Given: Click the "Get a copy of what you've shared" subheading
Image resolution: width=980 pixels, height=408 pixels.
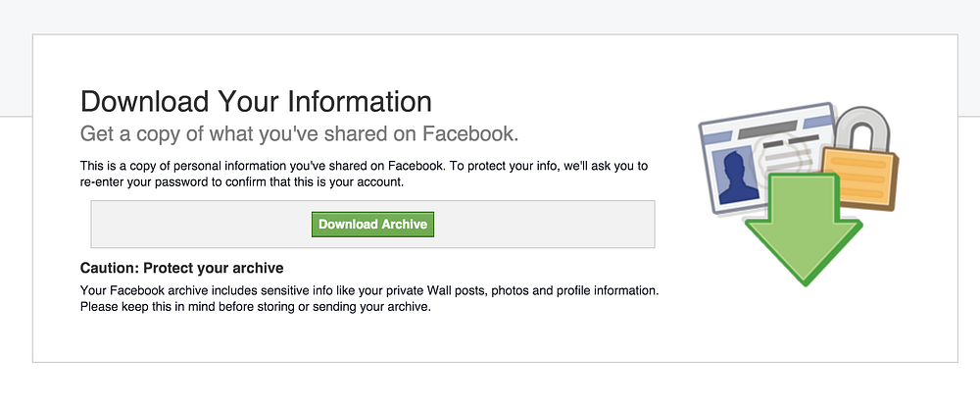Looking at the screenshot, I should [299, 133].
